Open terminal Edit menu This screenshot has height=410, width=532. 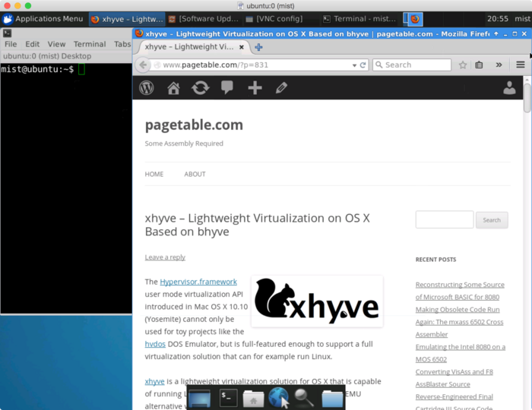pyautogui.click(x=32, y=44)
